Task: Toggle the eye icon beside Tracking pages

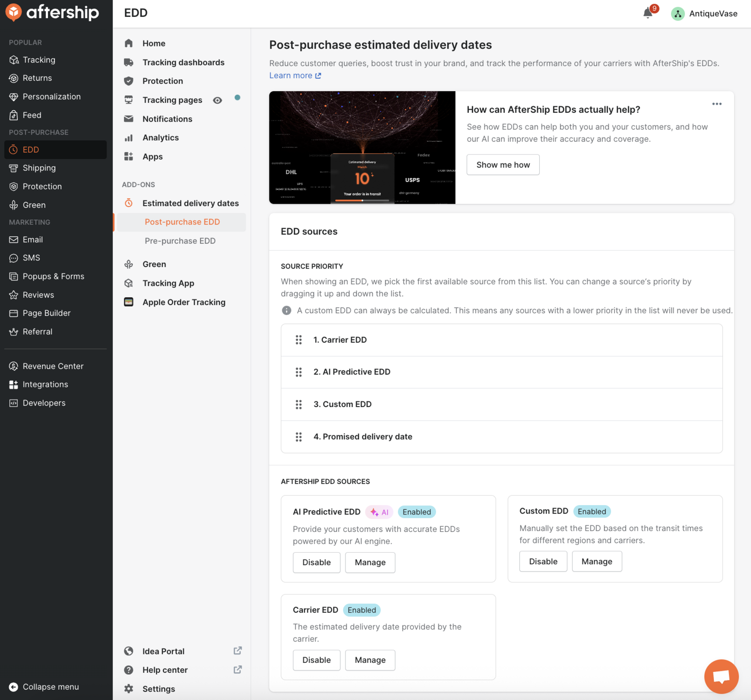Action: click(217, 100)
